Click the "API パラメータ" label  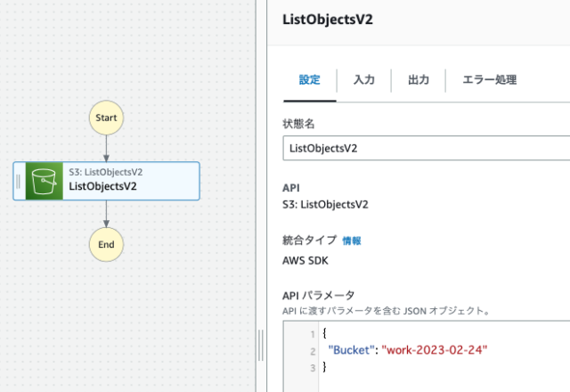(319, 296)
